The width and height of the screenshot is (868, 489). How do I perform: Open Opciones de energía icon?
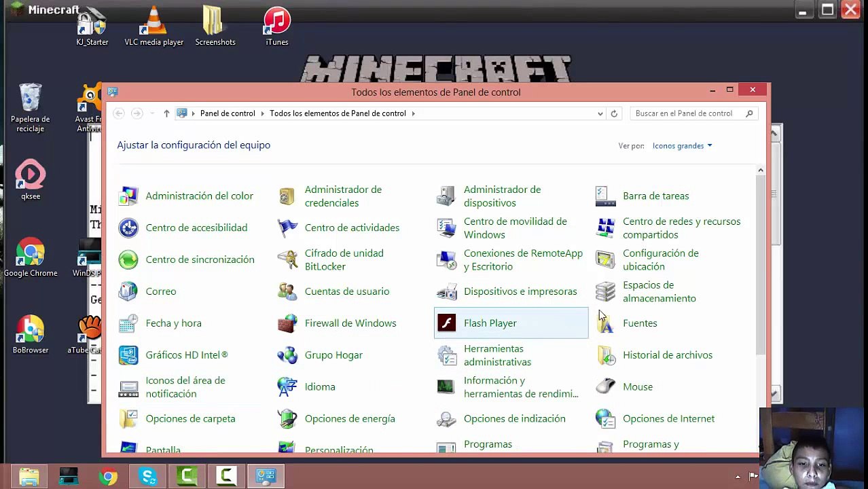[287, 418]
